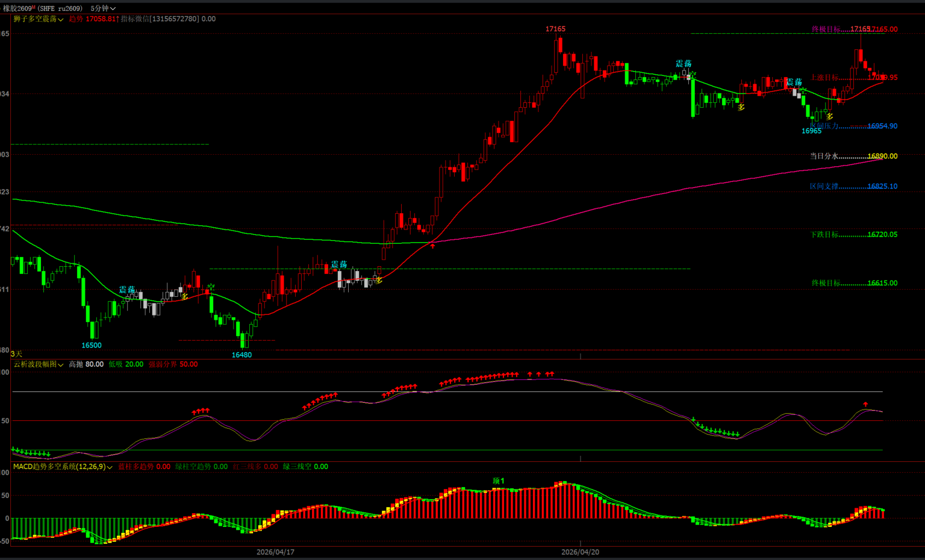
Task: Click the 16965 low price marker
Action: (811, 131)
